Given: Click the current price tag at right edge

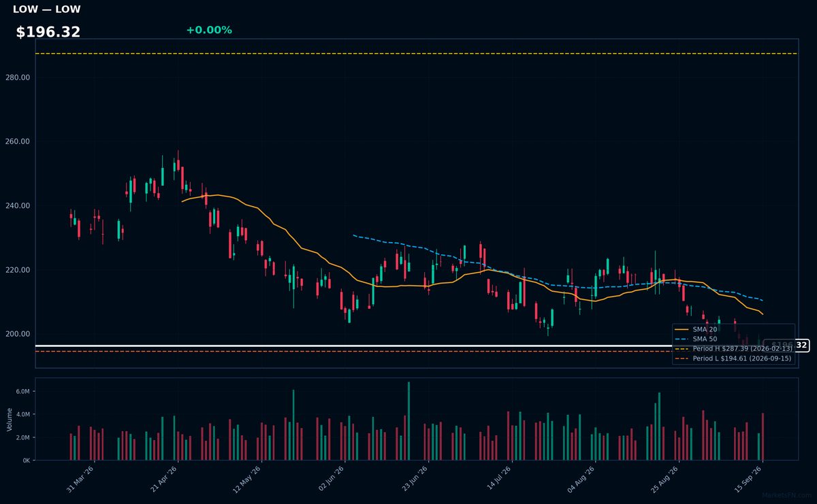Looking at the screenshot, I should [786, 346].
